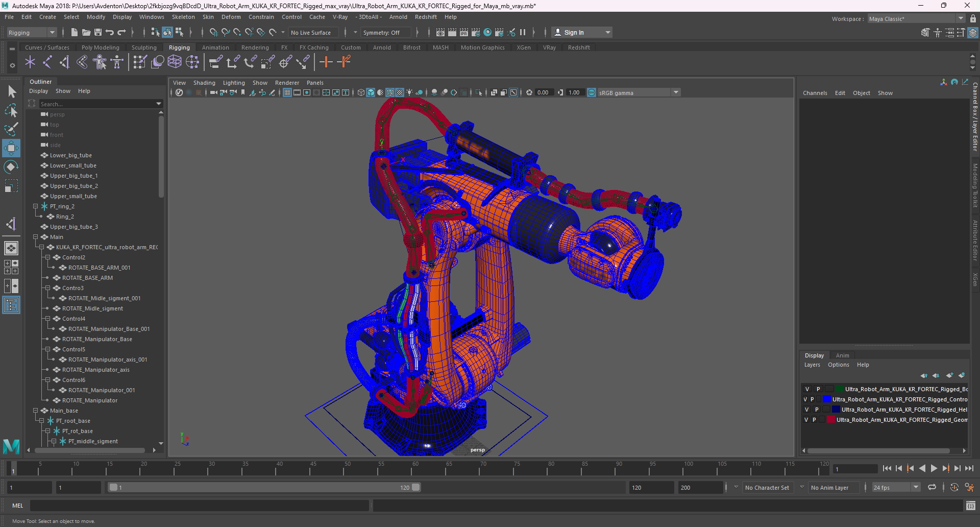Collapse the Control2 node in Outliner
This screenshot has width=980, height=527.
pyautogui.click(x=48, y=257)
